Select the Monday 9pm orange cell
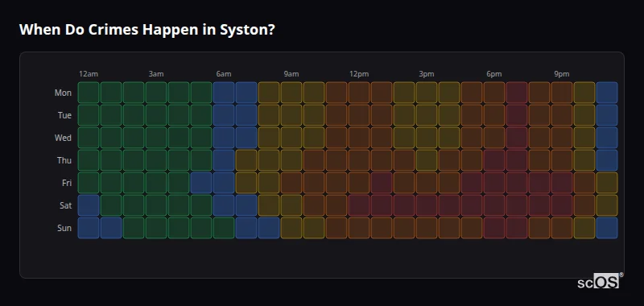 [561, 93]
